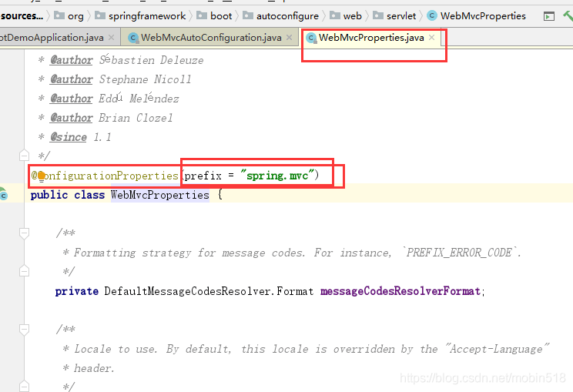Select the intention bulb on the ConfigurationProperties annotation
This screenshot has height=392, width=573.
coord(42,176)
